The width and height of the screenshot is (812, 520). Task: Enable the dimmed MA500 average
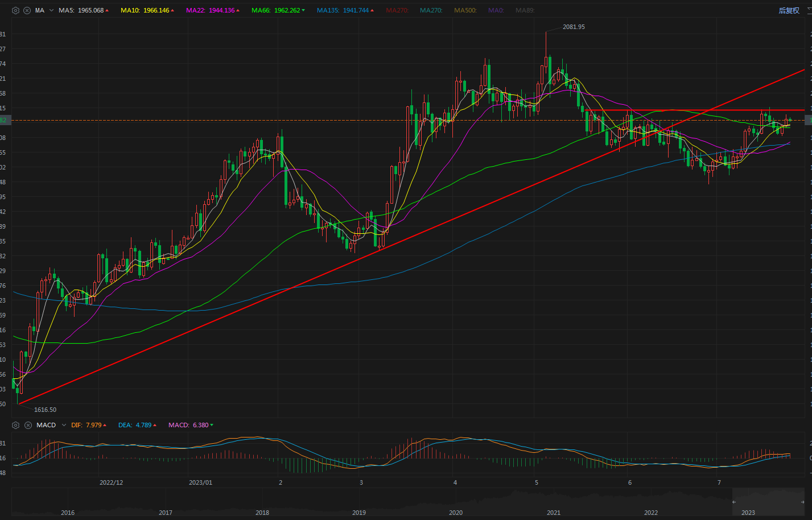coord(465,10)
